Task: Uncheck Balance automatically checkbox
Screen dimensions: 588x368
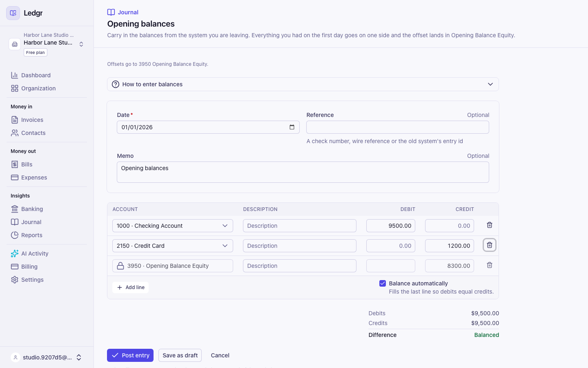Action: (x=383, y=283)
